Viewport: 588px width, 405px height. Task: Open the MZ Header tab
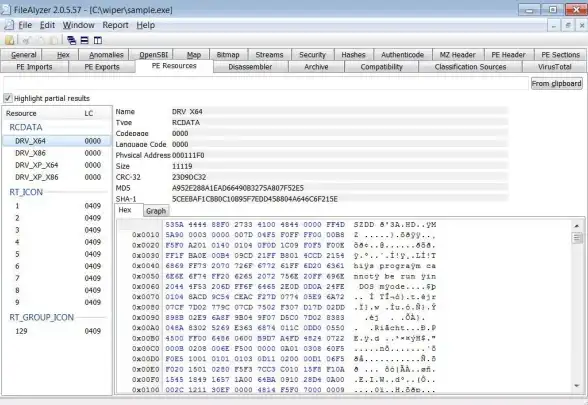click(458, 55)
